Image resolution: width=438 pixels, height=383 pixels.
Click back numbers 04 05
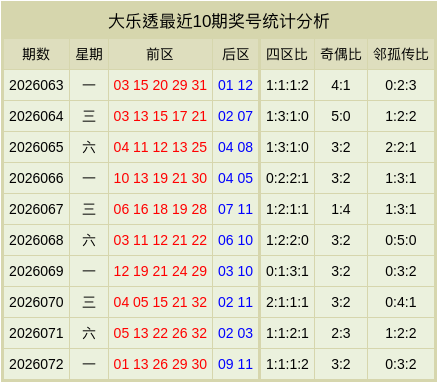(x=235, y=178)
